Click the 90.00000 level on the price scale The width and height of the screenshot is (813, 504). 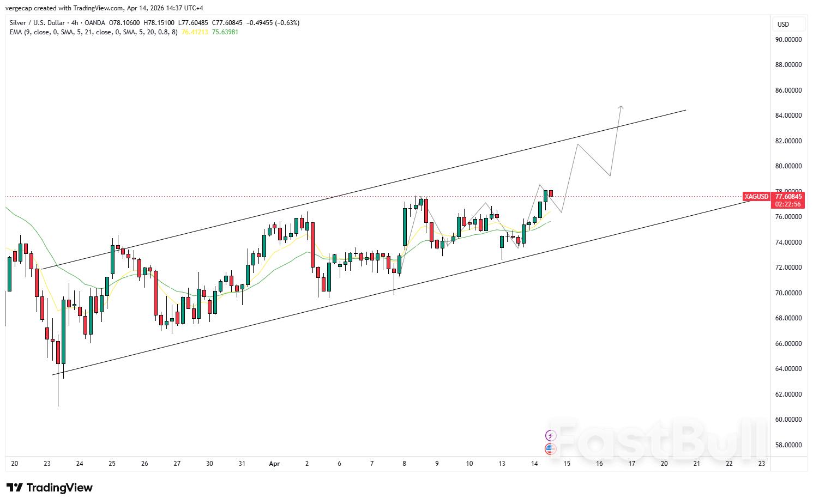(x=788, y=40)
